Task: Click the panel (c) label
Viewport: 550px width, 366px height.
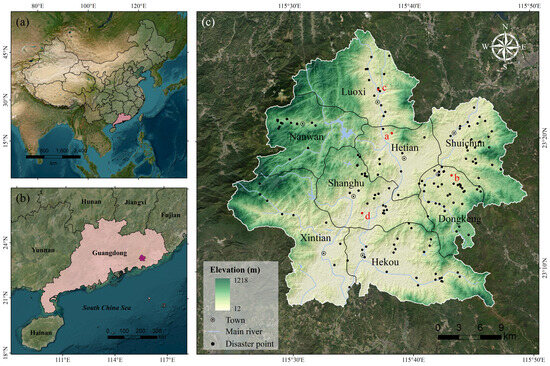Action: click(208, 22)
